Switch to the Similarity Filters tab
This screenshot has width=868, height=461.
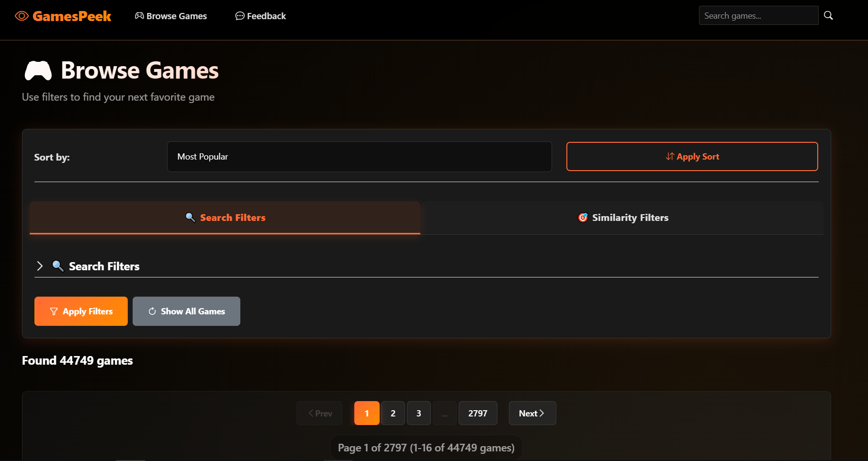623,218
